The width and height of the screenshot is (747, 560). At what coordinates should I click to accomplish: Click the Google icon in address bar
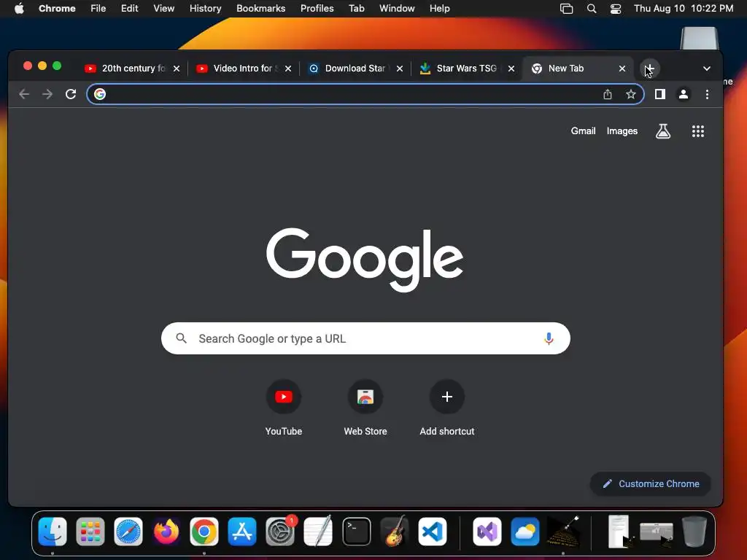[99, 94]
